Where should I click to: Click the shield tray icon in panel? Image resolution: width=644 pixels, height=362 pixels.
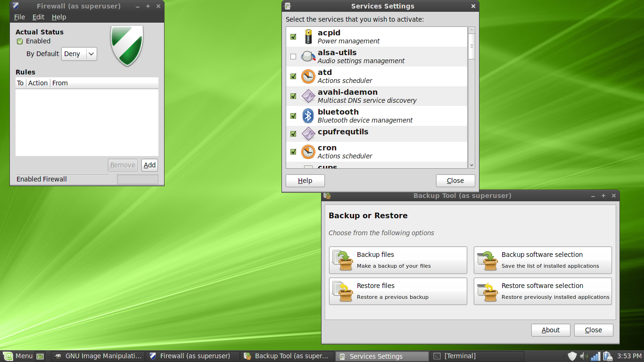click(572, 356)
